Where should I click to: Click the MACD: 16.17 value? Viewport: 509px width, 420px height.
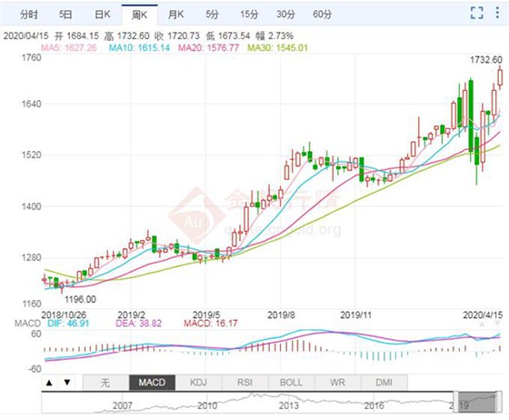coord(211,324)
